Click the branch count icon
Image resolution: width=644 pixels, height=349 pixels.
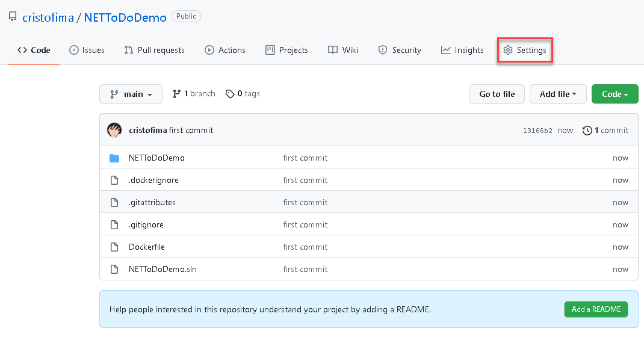coord(176,94)
